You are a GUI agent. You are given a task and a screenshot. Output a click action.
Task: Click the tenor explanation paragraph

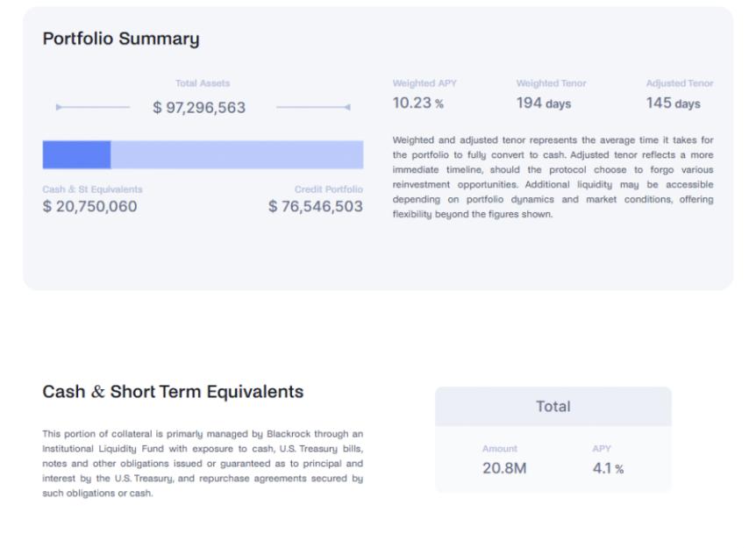[553, 175]
